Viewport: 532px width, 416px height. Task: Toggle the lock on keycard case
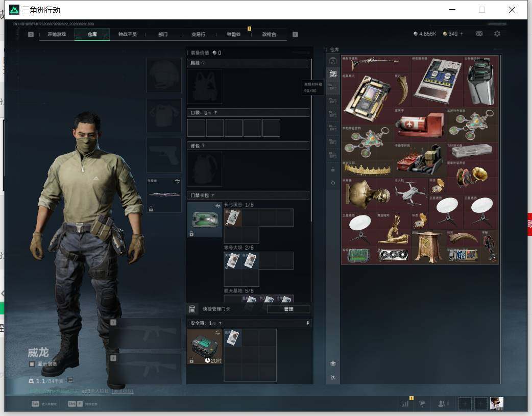click(191, 234)
